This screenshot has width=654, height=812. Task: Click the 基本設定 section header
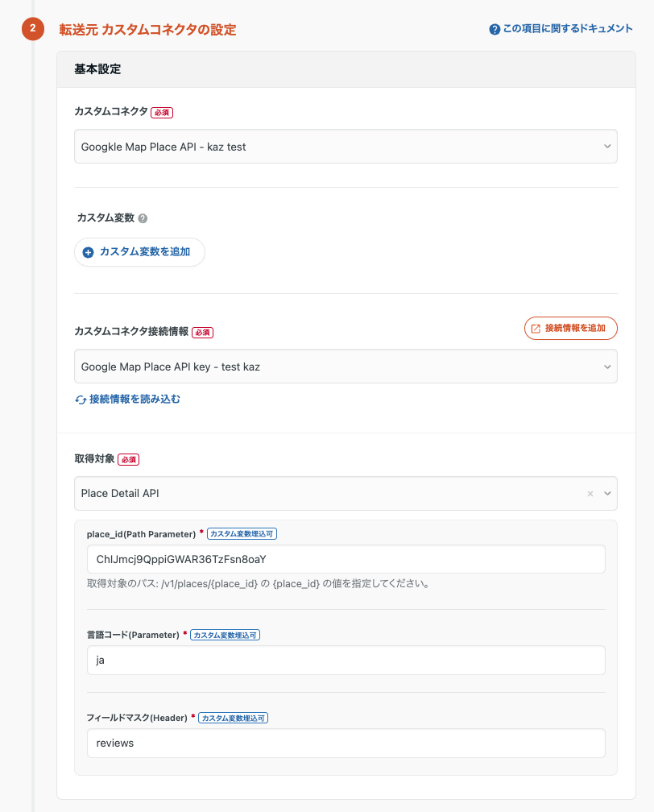97,69
